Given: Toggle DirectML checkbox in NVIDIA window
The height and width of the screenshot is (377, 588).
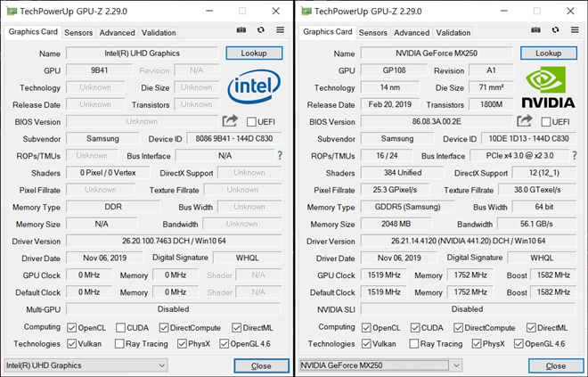Looking at the screenshot, I should [531, 328].
